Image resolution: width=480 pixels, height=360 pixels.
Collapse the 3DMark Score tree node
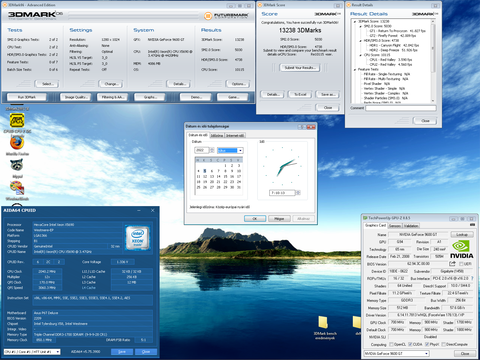(355, 22)
